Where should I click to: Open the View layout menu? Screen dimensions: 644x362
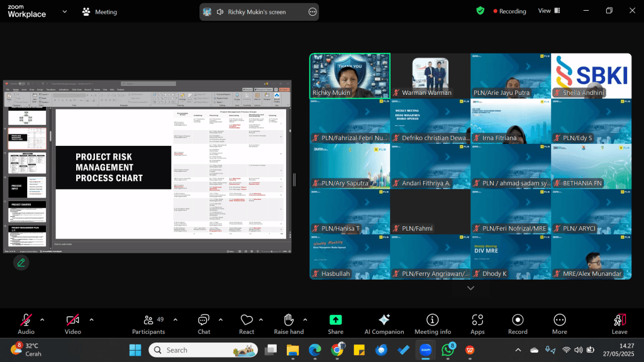tap(548, 11)
